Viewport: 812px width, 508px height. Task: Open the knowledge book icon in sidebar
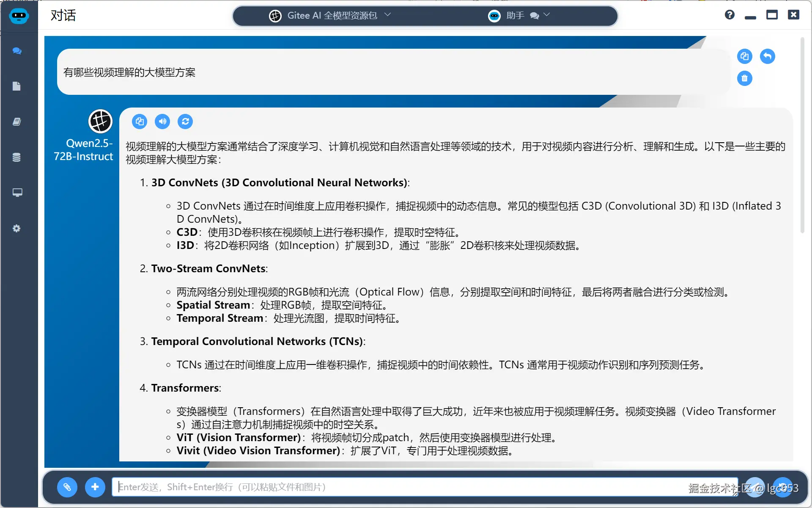[17, 122]
